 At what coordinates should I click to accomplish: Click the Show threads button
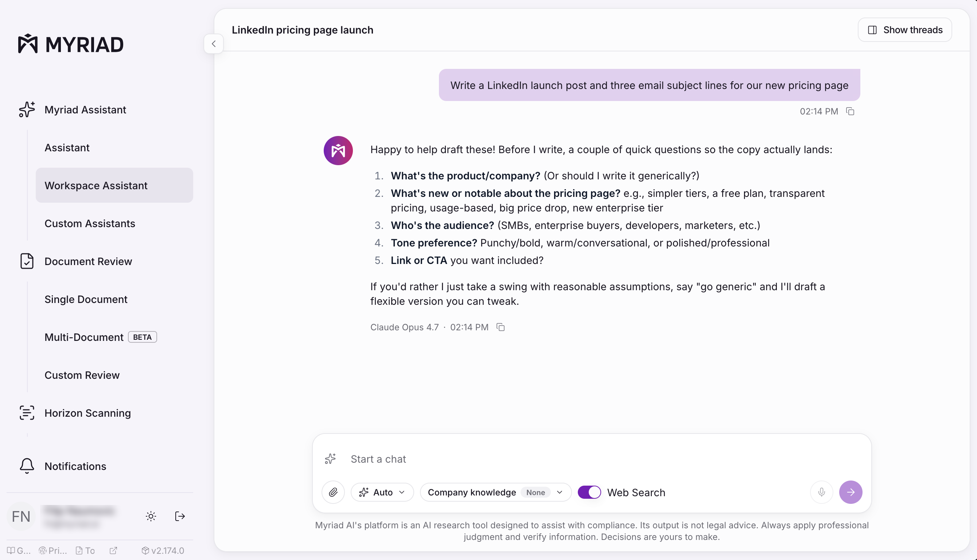coord(905,30)
